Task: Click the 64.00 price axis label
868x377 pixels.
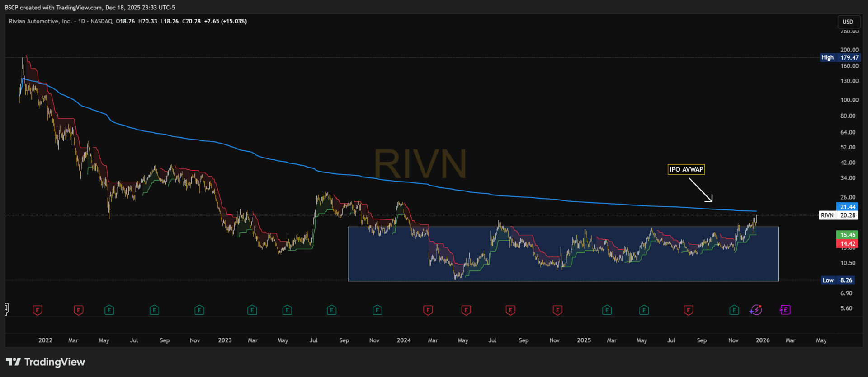Action: 848,132
